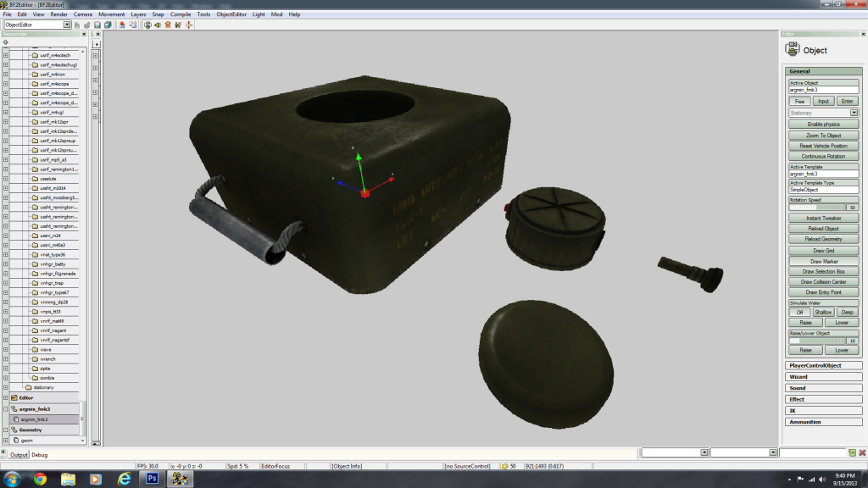
Task: Set Simulate Water to Deep
Action: pyautogui.click(x=847, y=312)
